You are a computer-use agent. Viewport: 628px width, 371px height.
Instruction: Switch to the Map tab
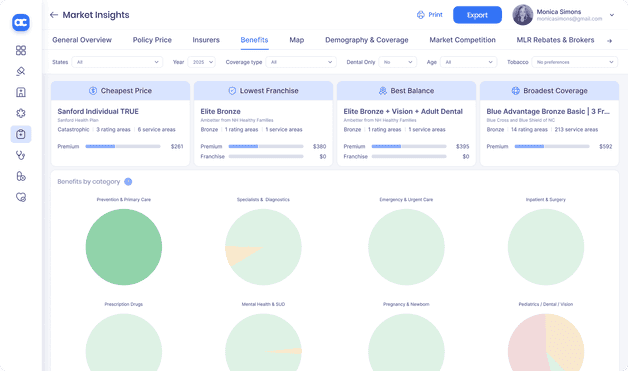(x=297, y=40)
